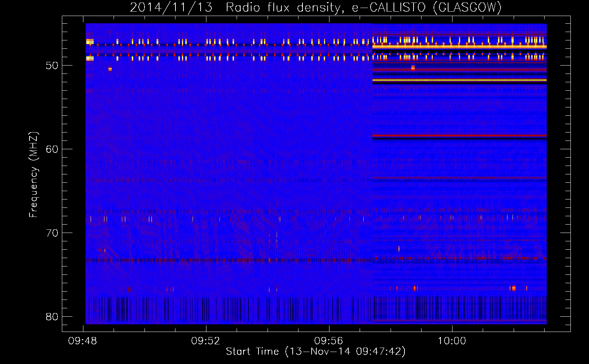The image size is (589, 364).
Task: Click the 09:56 time tick label
Action: (329, 341)
